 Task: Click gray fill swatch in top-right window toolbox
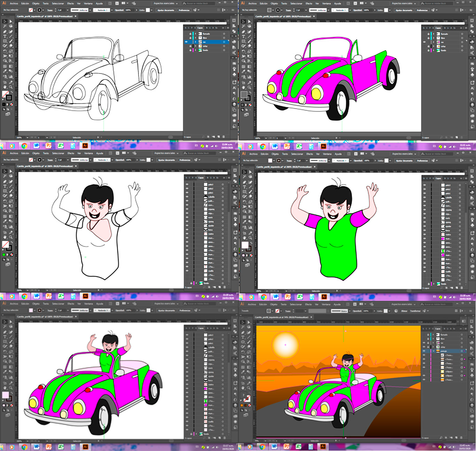coord(244,95)
